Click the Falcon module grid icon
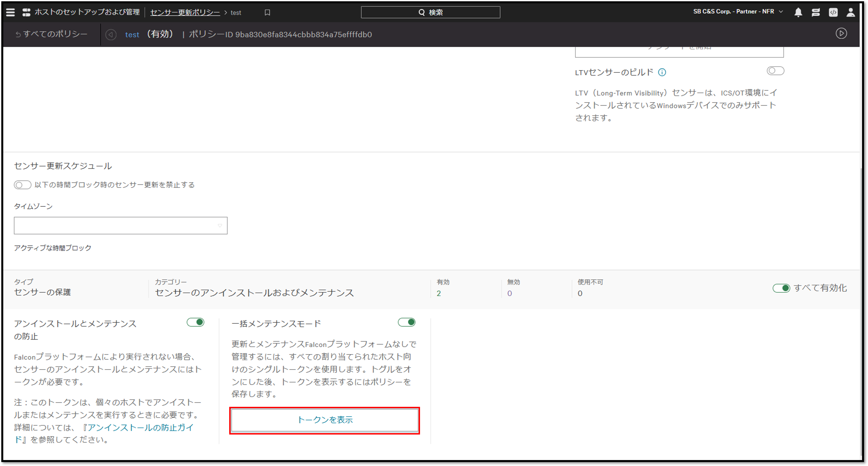868x466 pixels. coord(26,12)
